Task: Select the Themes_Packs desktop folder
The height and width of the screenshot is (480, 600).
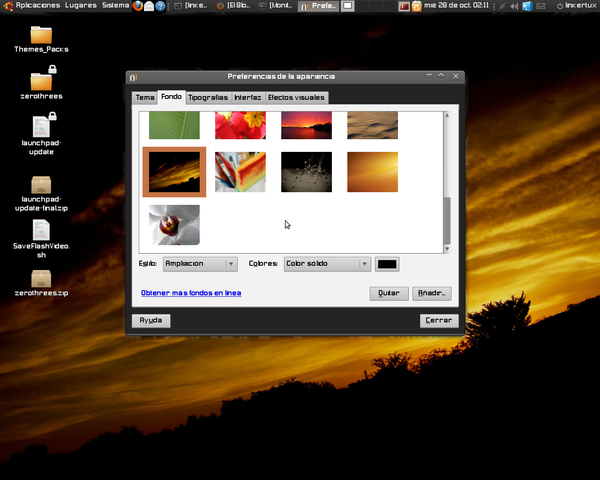Action: click(x=41, y=39)
